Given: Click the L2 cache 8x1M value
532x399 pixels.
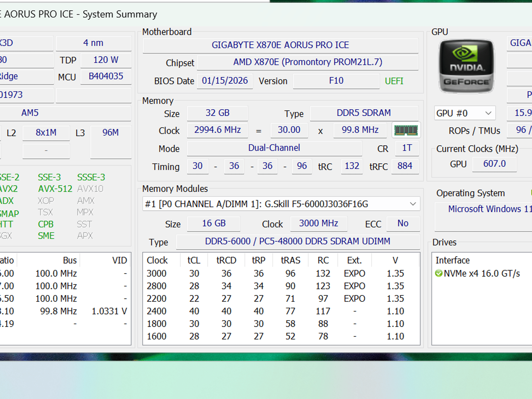Looking at the screenshot, I should (x=46, y=133).
